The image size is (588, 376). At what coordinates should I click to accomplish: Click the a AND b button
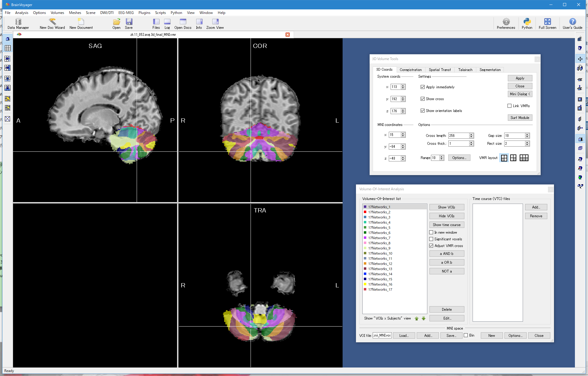446,254
